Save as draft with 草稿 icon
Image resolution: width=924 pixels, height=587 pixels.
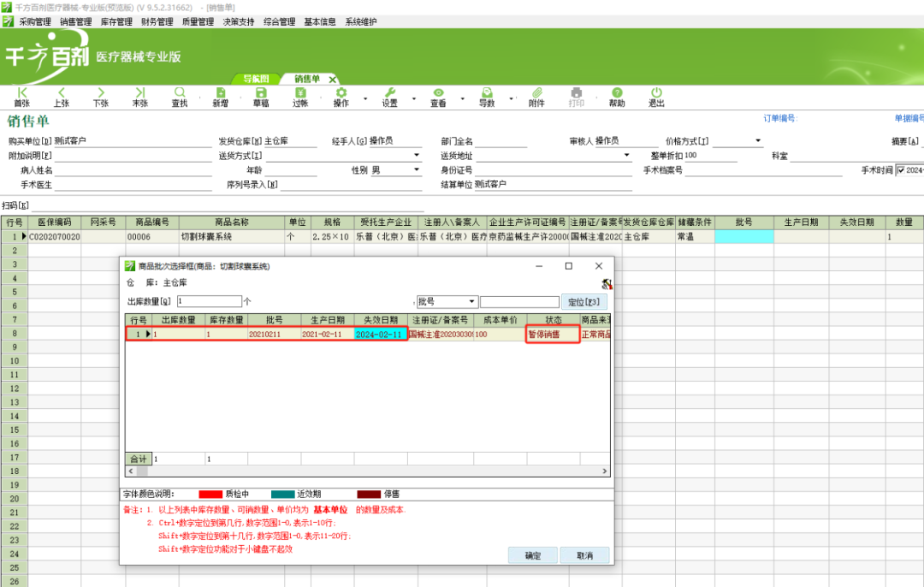(261, 97)
